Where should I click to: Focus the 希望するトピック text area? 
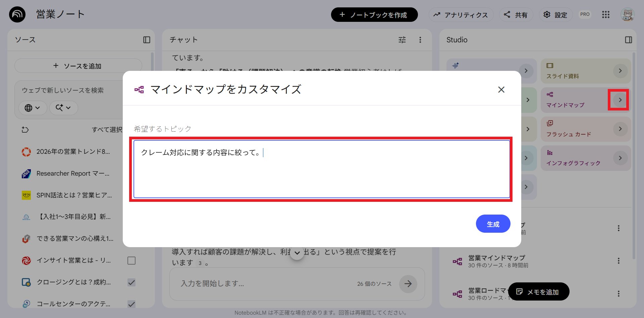(x=321, y=169)
